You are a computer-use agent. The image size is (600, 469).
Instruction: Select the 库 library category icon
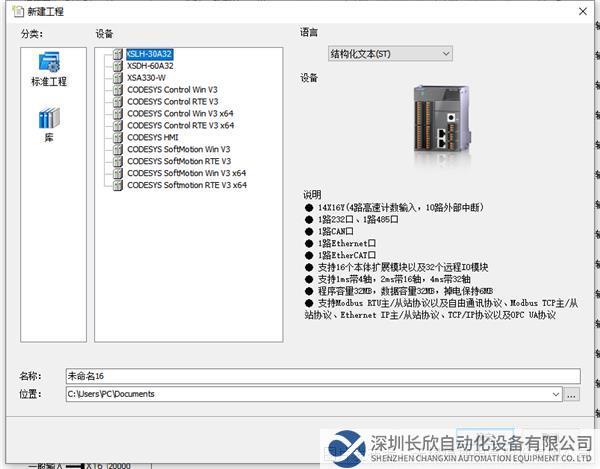(x=48, y=119)
